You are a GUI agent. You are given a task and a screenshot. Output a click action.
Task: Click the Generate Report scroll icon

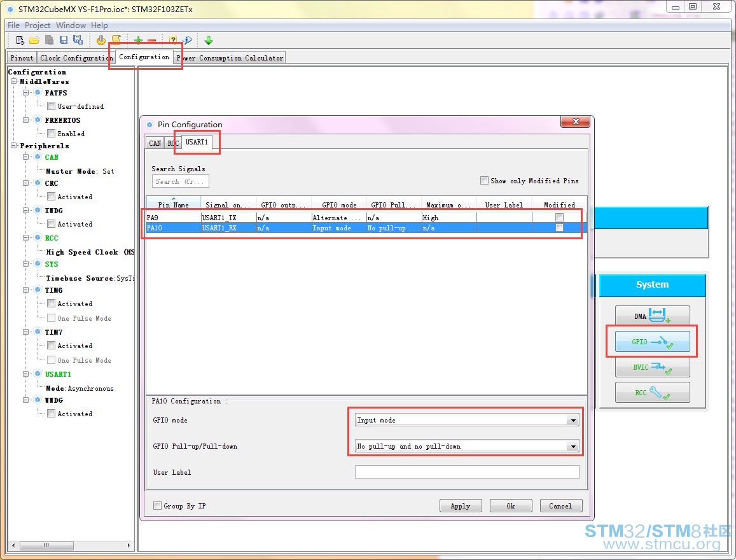point(116,40)
